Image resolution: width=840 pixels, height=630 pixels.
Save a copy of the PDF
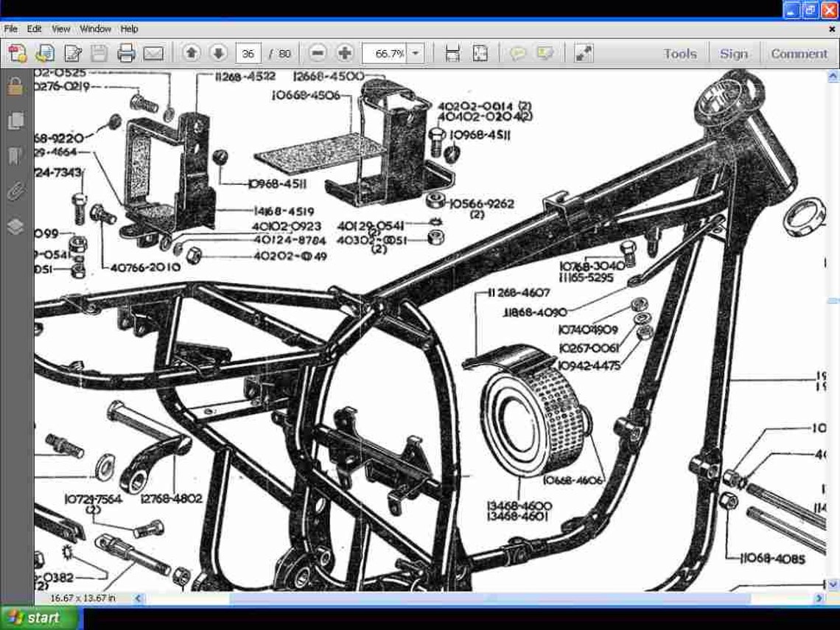click(98, 52)
